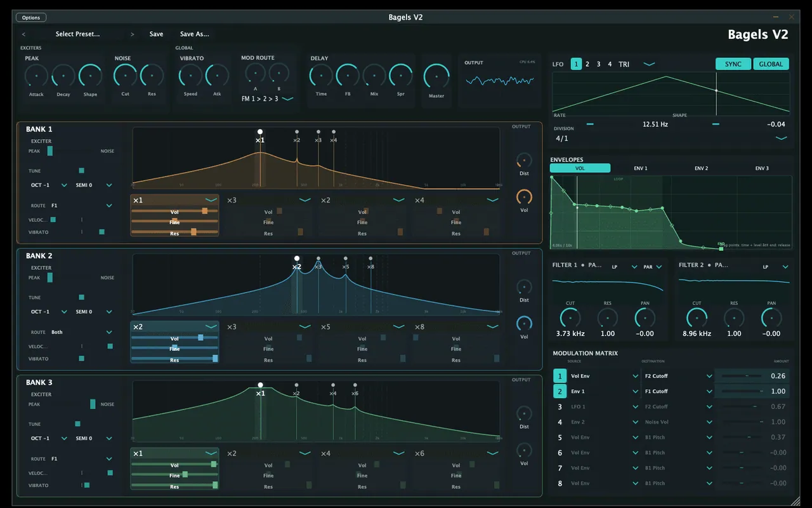Select LFO number 2
Screen dimensions: 812x508
(587, 64)
